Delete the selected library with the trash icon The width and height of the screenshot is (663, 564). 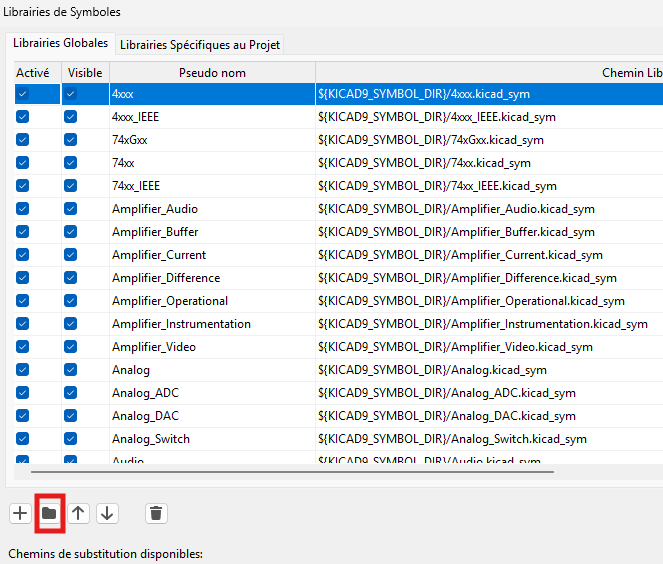pos(156,513)
